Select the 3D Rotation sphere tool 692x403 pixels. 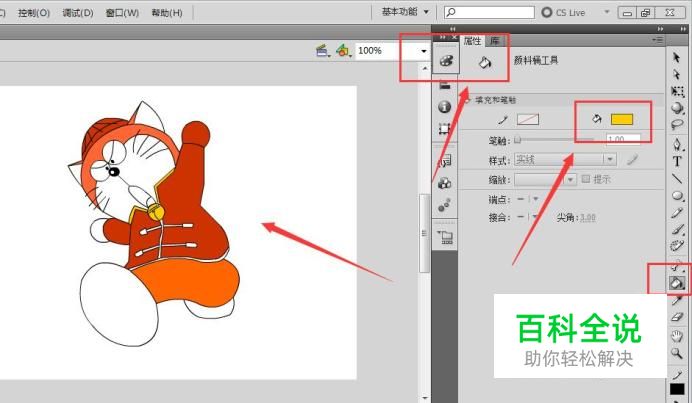pos(677,108)
